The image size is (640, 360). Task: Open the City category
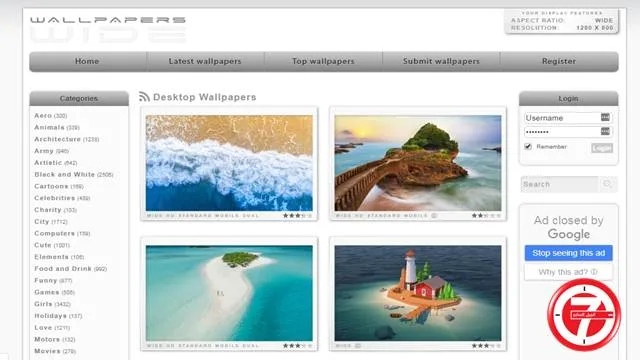coord(51,222)
